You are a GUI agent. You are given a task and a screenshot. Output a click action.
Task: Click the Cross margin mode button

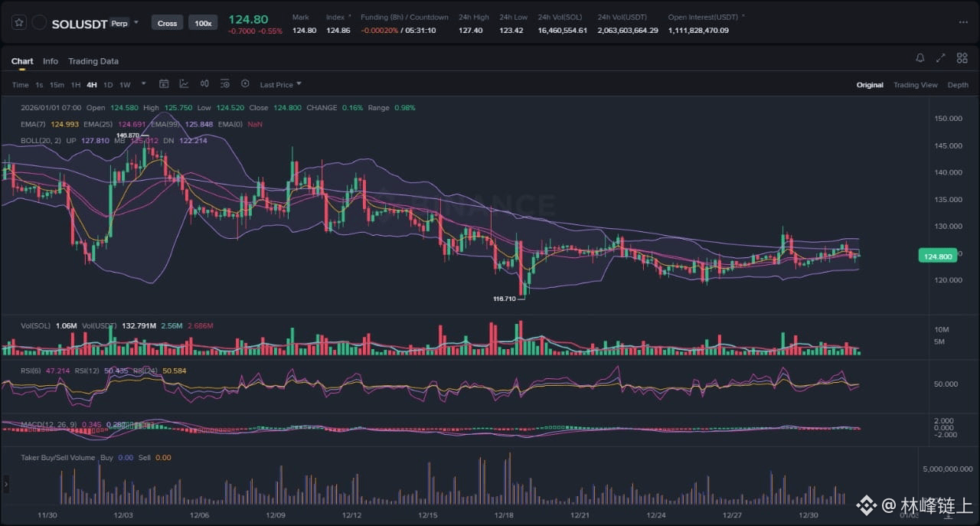(167, 23)
